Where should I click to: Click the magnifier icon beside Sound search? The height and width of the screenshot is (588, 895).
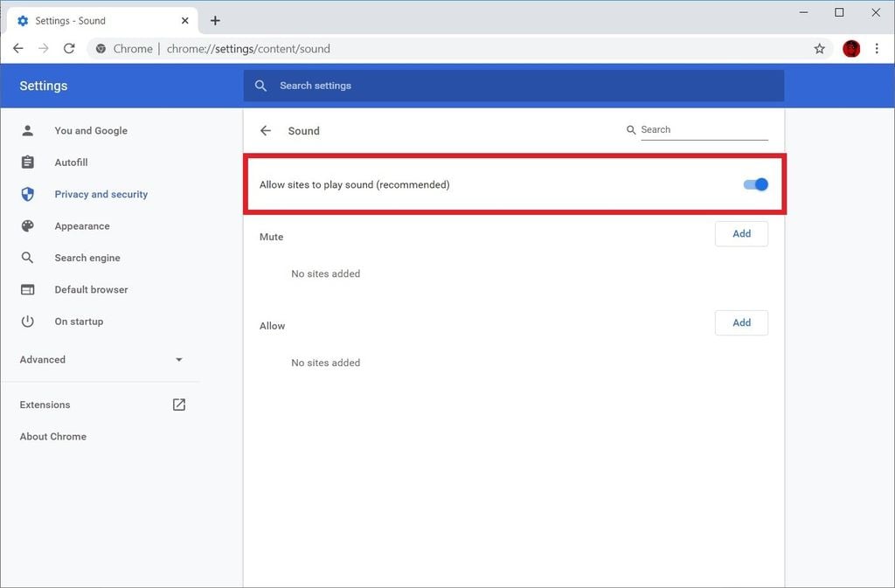click(631, 130)
